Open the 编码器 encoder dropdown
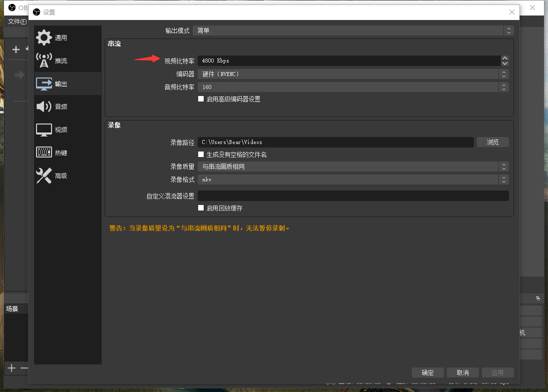 (353, 74)
